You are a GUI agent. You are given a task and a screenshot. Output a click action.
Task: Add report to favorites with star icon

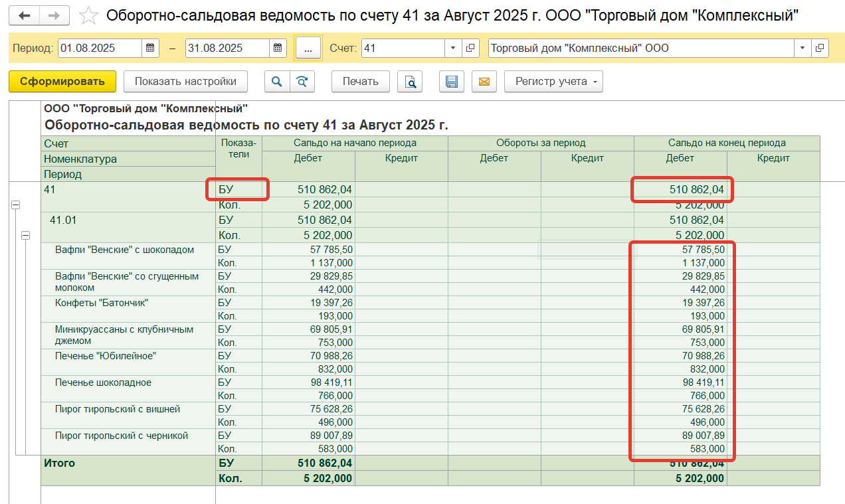(x=89, y=15)
